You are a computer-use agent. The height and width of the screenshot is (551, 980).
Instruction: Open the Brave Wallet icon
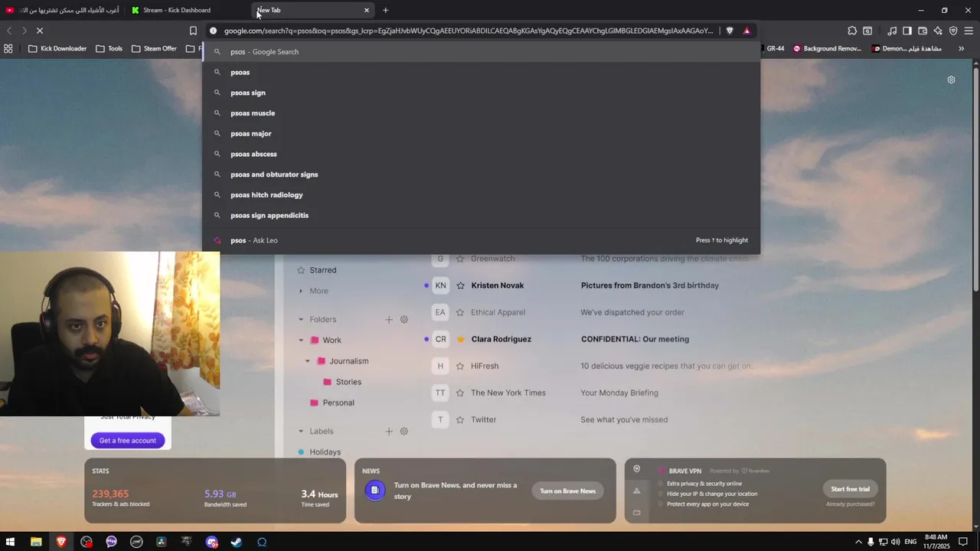pyautogui.click(x=923, y=31)
